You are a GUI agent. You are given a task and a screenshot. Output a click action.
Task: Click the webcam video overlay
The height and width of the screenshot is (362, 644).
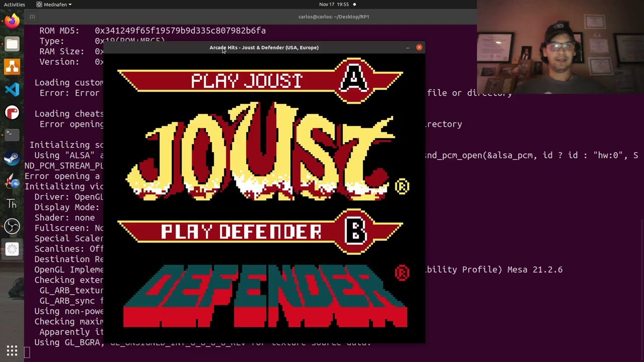coord(560,47)
